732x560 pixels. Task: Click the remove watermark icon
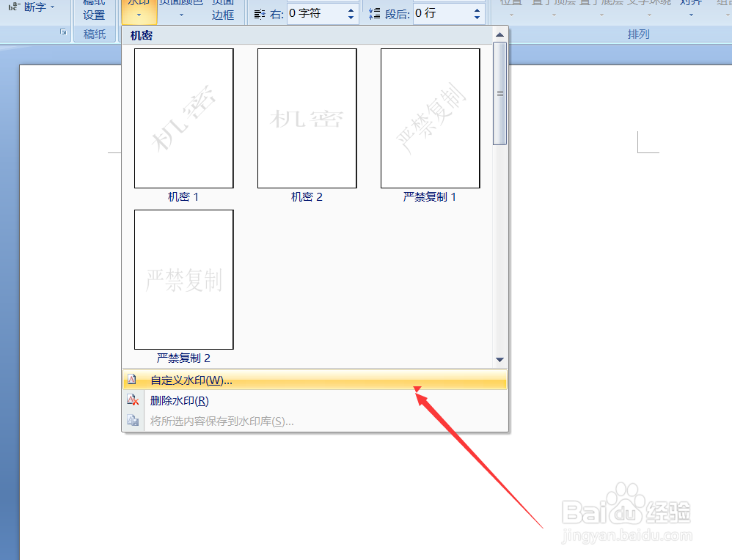133,400
